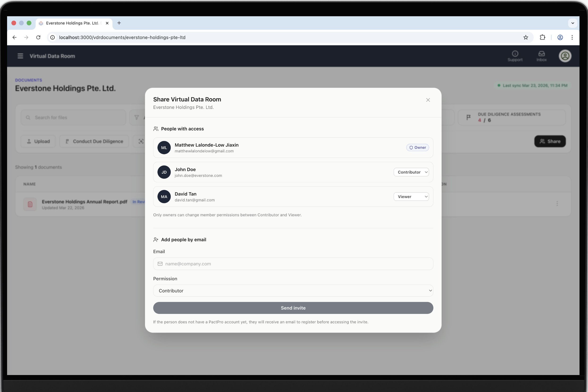This screenshot has height=392, width=588.
Task: Open David Tan's Viewer role dropdown
Action: (411, 196)
